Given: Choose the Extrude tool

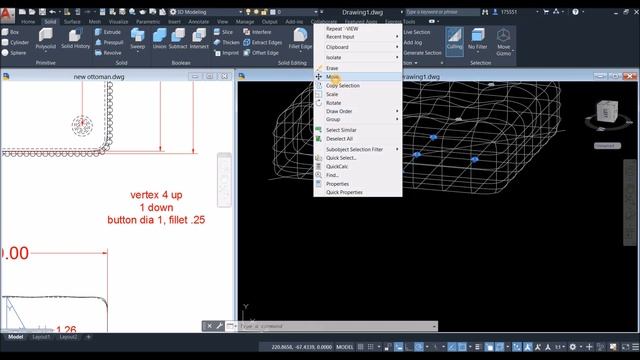Looking at the screenshot, I should pos(108,32).
